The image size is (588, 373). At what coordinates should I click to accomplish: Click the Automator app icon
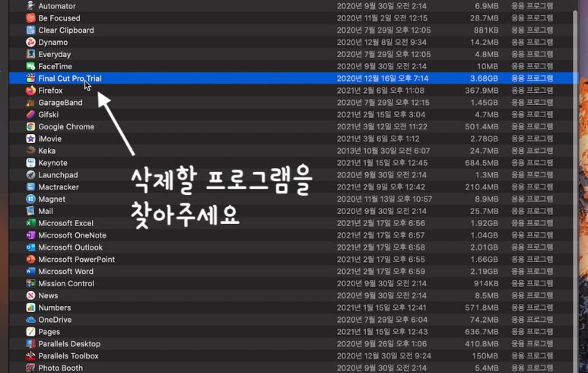(30, 6)
